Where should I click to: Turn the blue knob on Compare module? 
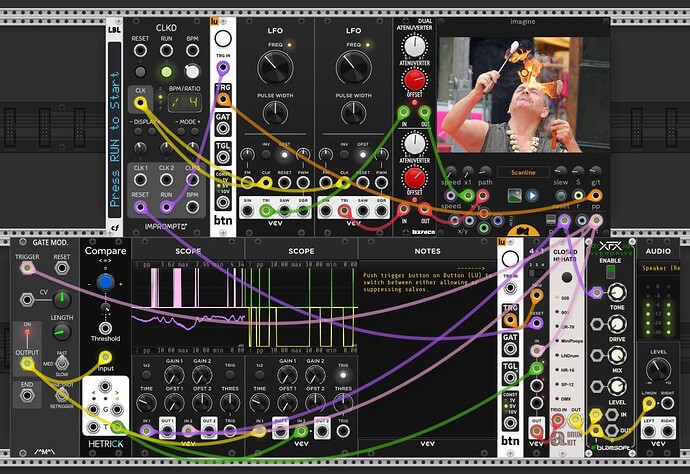pyautogui.click(x=105, y=283)
